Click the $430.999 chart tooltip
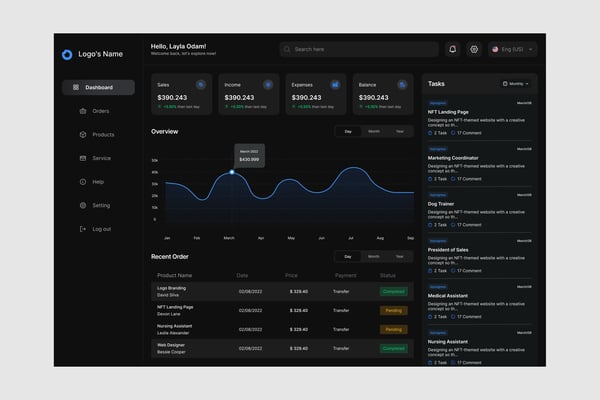 249,155
